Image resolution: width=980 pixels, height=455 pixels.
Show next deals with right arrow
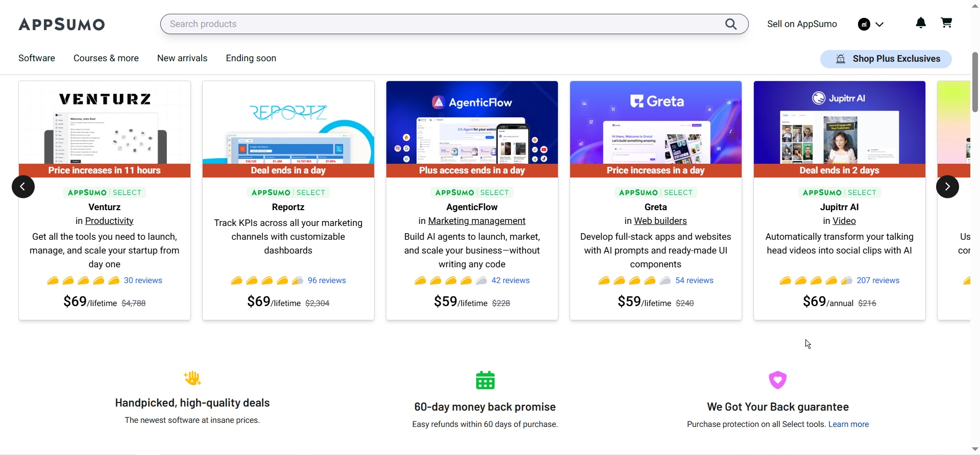coord(947,187)
